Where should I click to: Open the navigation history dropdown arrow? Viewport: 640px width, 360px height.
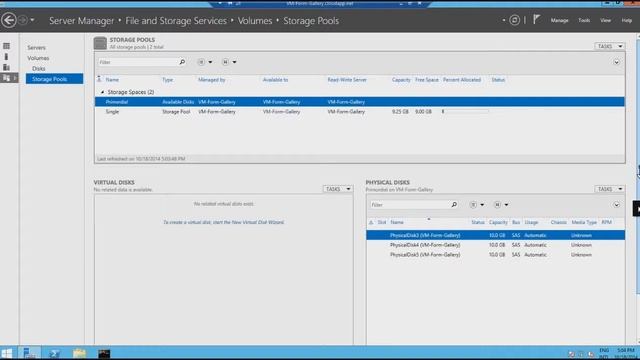[x=32, y=20]
